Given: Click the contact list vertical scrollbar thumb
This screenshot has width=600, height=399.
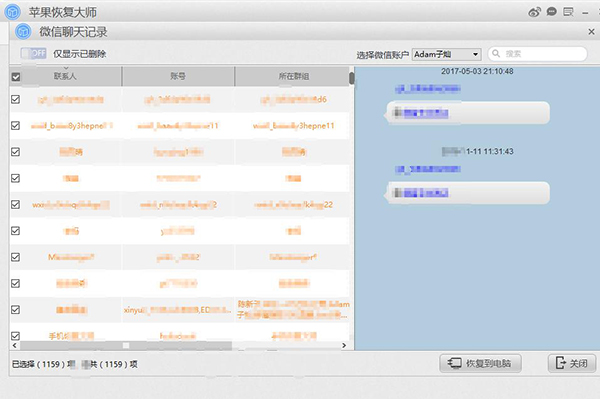Looking at the screenshot, I should (x=351, y=78).
